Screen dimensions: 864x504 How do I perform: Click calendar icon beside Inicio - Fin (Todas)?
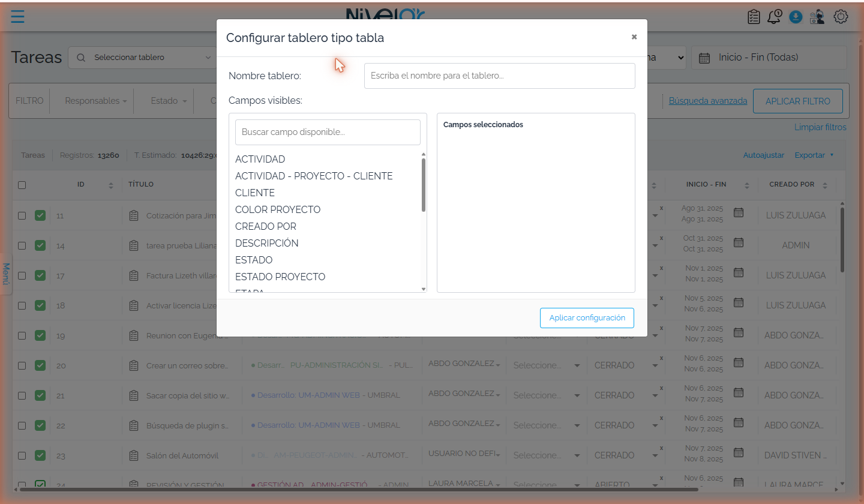click(706, 58)
